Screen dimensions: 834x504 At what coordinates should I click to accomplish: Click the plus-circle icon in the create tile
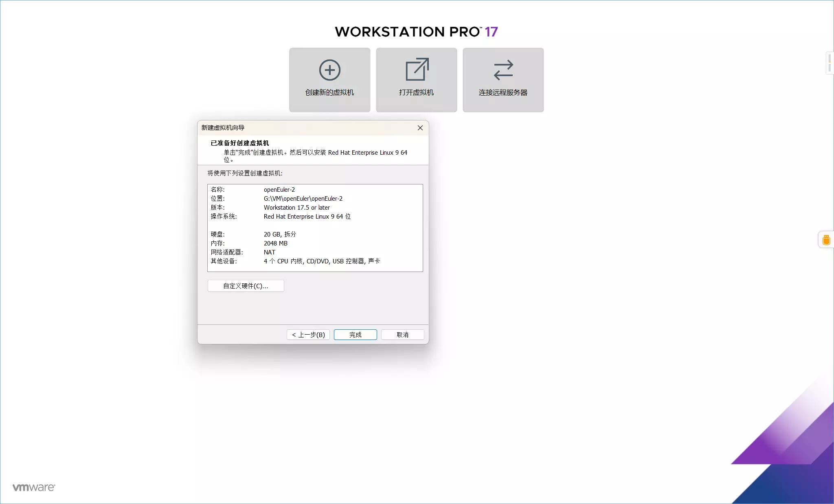(x=329, y=70)
